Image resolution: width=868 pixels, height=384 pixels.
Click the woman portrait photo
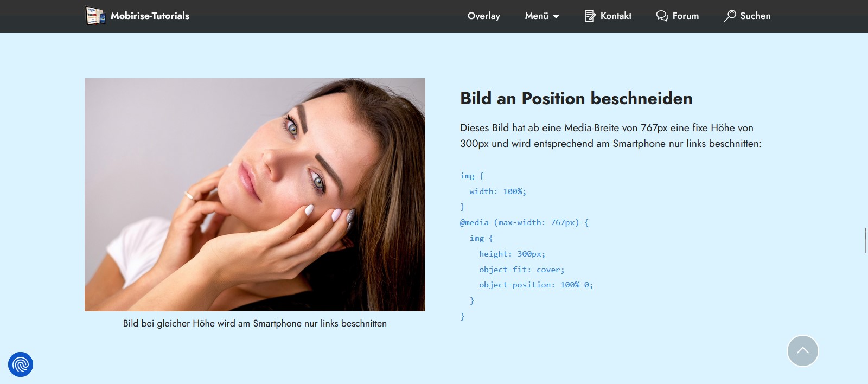[255, 194]
